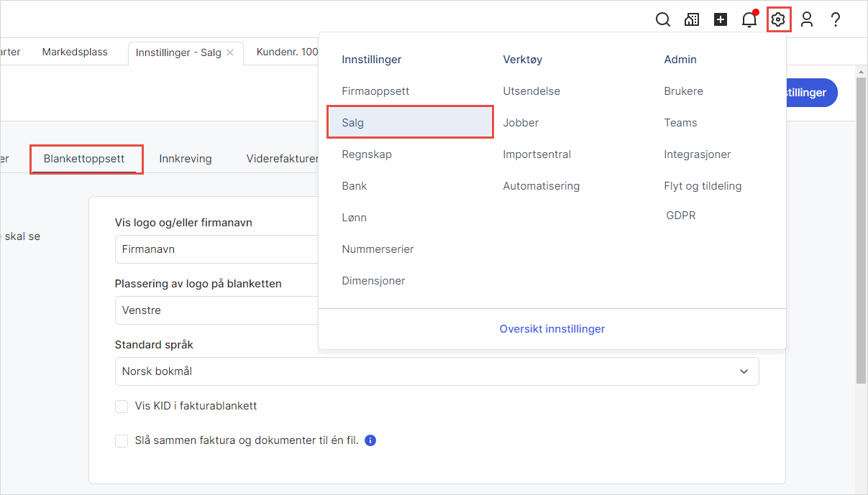Close the Innstillinger - Salg tab
The height and width of the screenshot is (495, 868).
230,52
